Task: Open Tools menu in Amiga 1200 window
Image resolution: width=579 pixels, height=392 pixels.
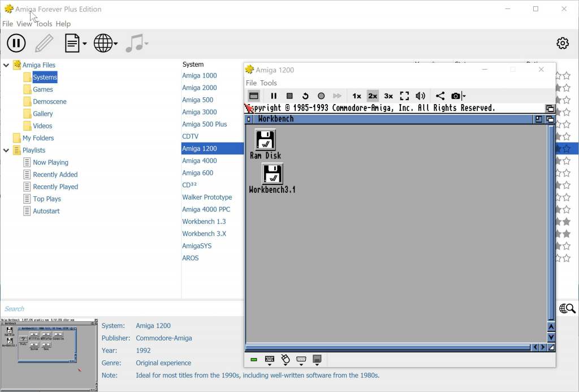Action: click(x=269, y=83)
